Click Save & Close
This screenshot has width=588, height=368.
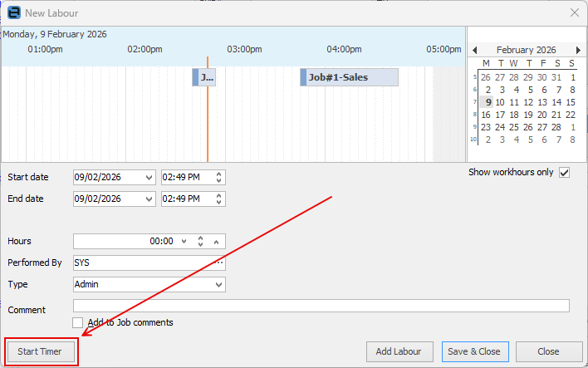point(475,351)
